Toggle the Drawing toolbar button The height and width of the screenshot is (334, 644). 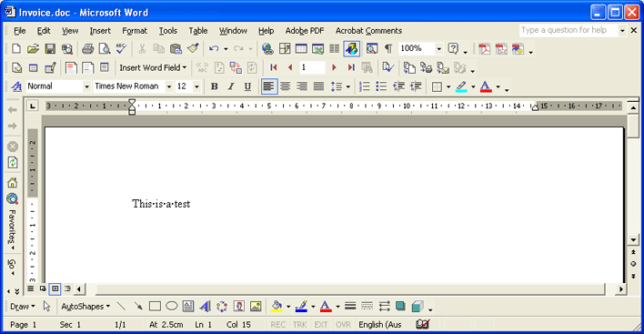[x=352, y=49]
